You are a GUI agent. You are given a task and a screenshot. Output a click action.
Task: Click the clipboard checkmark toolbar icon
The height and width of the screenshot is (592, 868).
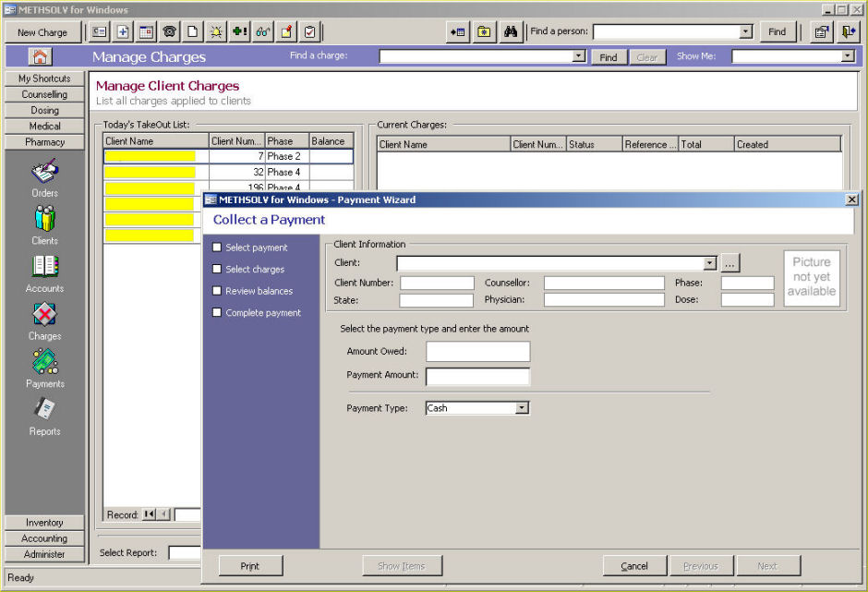point(309,32)
